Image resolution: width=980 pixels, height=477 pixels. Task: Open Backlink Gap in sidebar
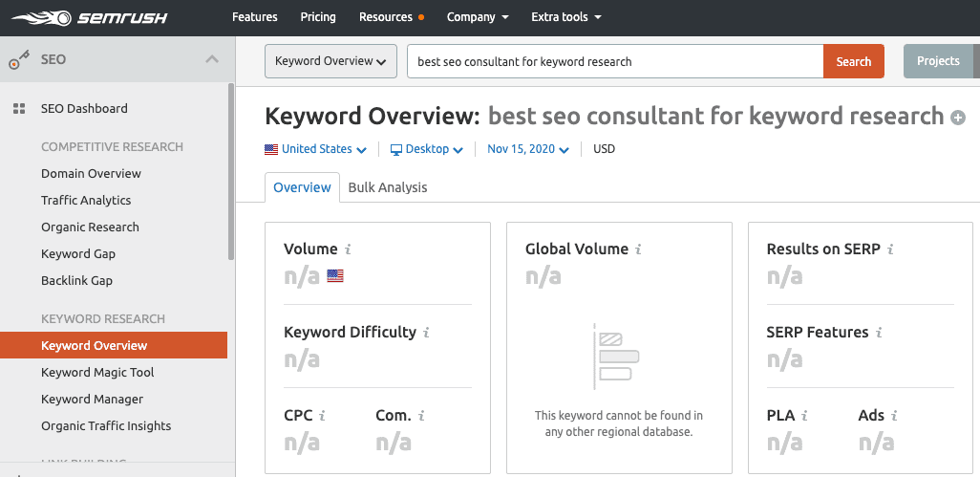[x=76, y=281]
